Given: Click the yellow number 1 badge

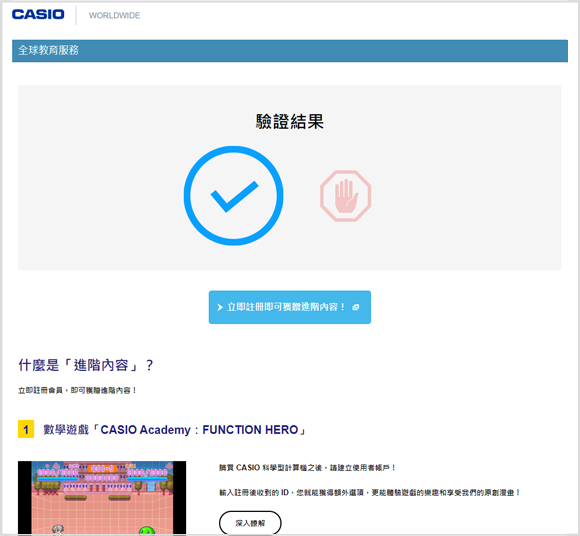Looking at the screenshot, I should tap(26, 429).
